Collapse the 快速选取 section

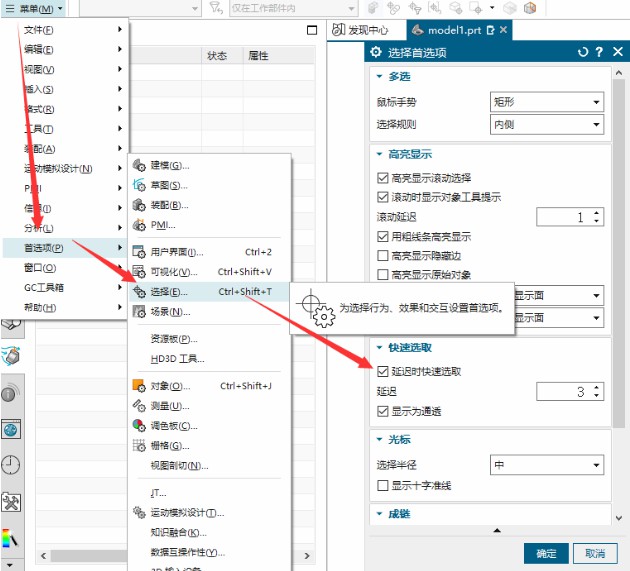[x=379, y=347]
